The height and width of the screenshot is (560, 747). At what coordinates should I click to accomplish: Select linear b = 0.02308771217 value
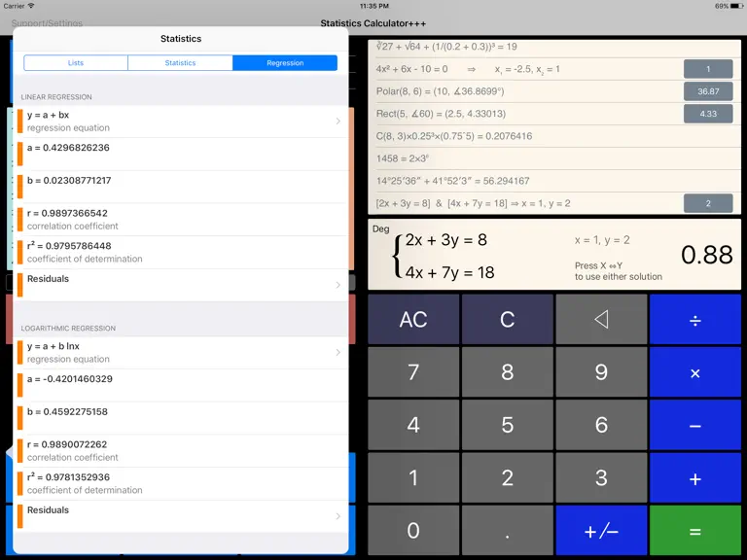[181, 187]
